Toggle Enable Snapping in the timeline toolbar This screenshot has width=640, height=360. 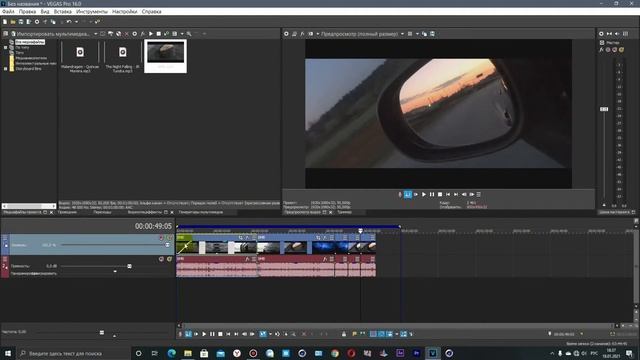click(x=373, y=334)
